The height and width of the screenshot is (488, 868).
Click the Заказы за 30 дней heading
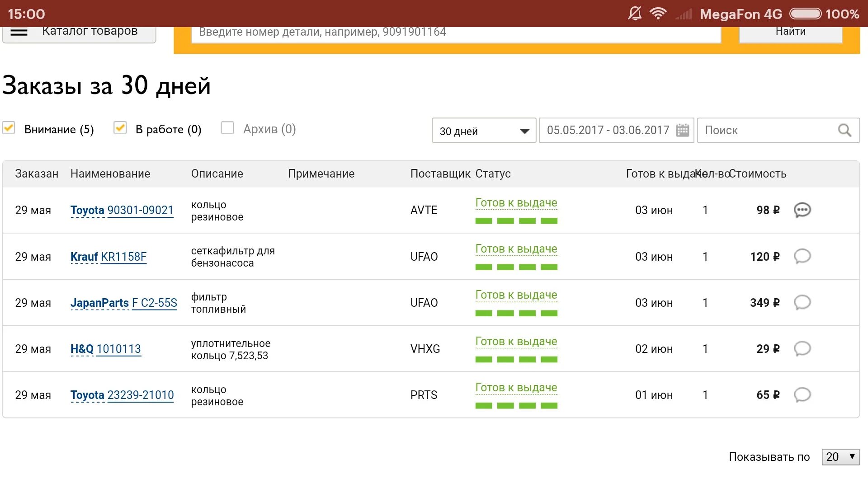click(107, 85)
